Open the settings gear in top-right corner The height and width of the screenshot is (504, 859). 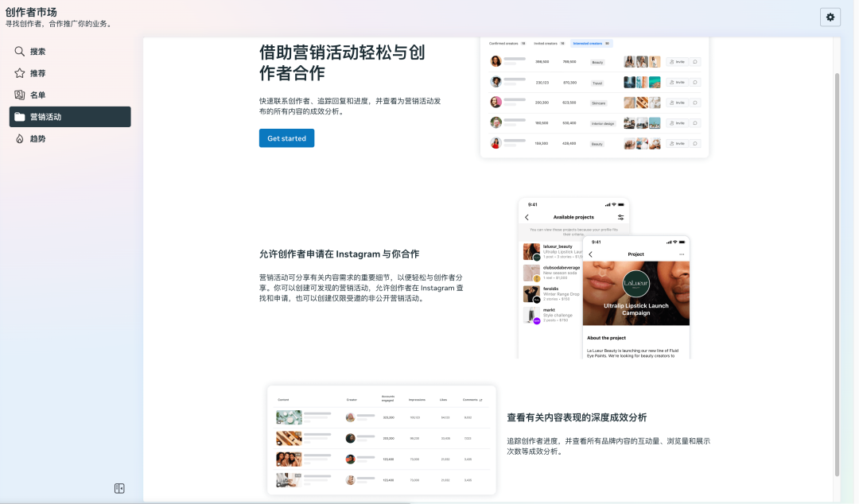point(830,17)
